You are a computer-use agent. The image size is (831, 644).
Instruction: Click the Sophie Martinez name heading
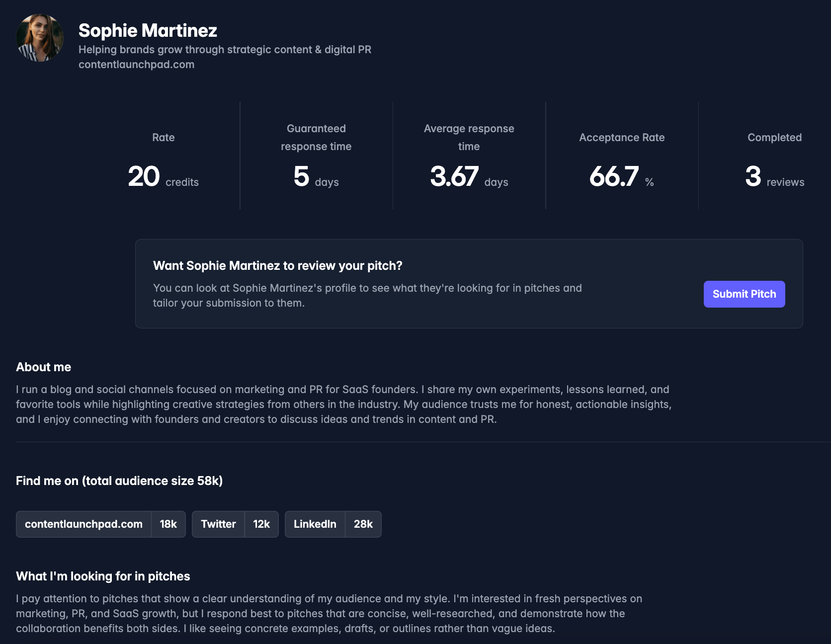tap(148, 31)
